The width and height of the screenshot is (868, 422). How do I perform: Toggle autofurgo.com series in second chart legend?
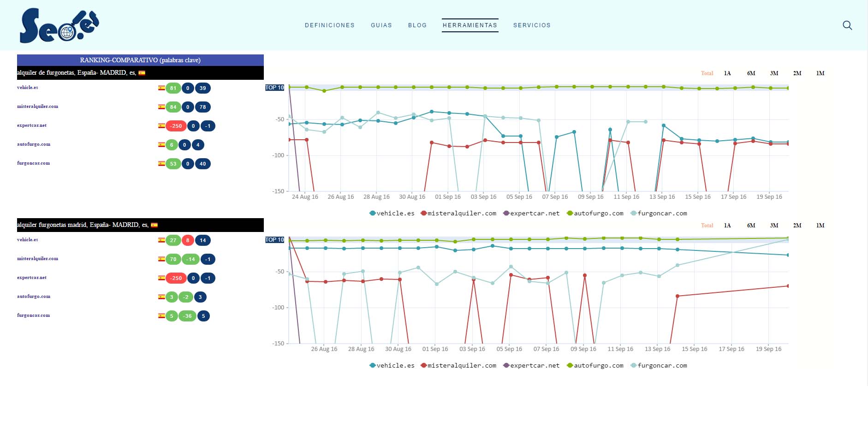coord(595,365)
